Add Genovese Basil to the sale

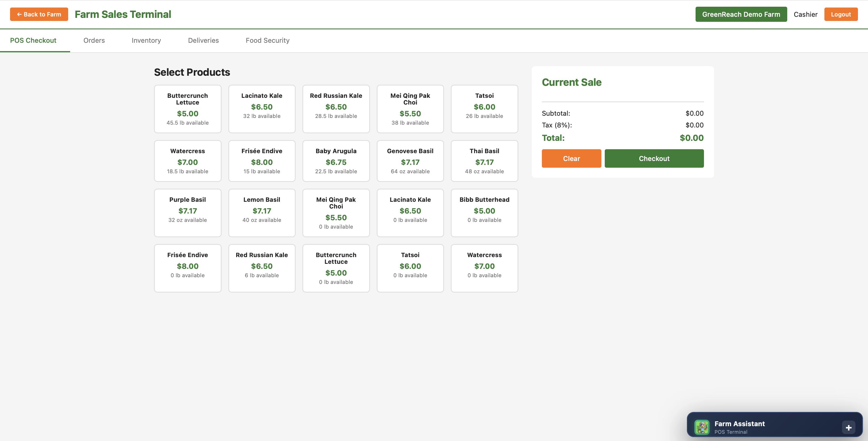coord(410,161)
